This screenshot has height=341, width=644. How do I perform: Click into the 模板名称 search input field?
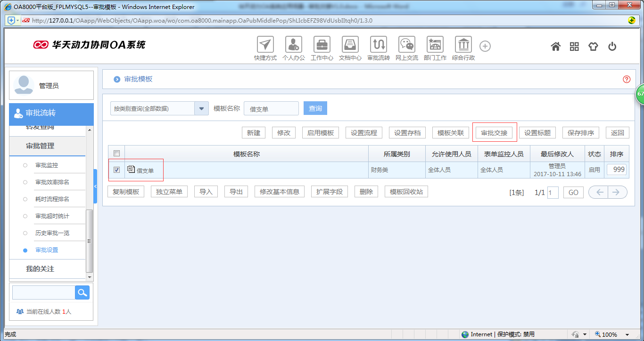(271, 108)
